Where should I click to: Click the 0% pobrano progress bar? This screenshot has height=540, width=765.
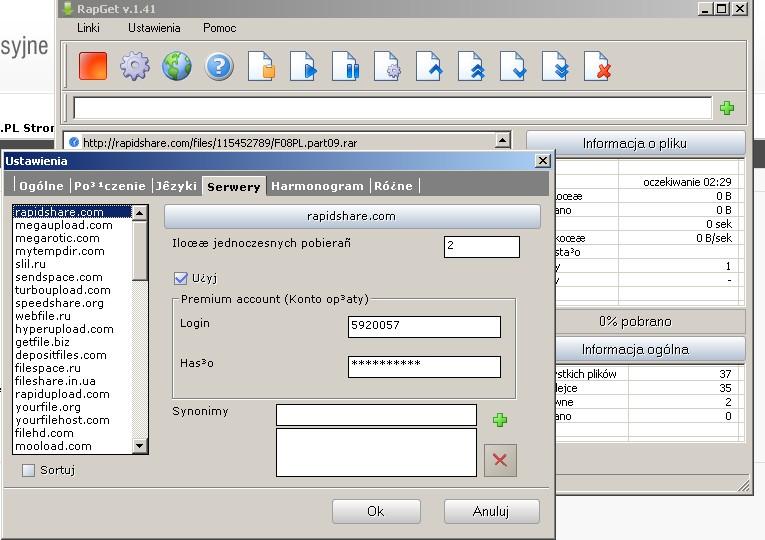click(x=650, y=321)
